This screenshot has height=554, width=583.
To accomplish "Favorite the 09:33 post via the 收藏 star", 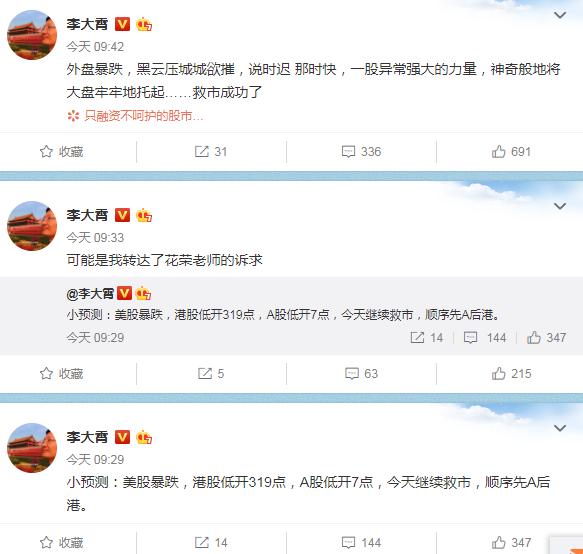I will tap(61, 374).
